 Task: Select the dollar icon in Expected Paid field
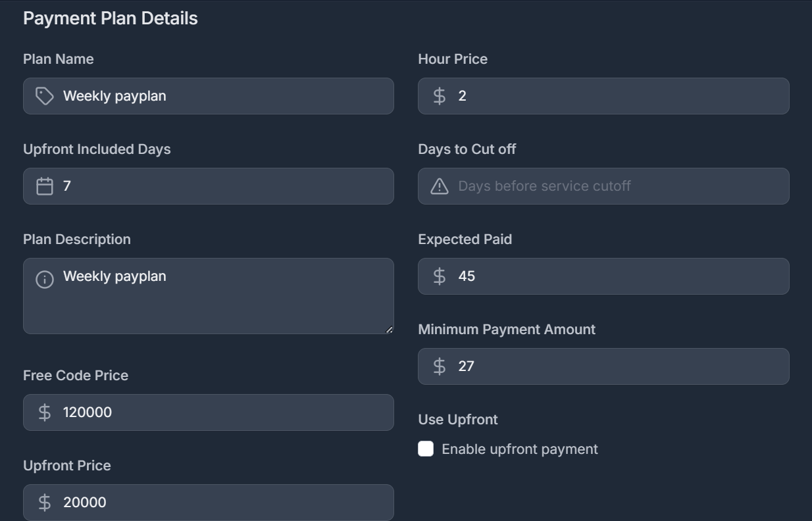coord(439,276)
